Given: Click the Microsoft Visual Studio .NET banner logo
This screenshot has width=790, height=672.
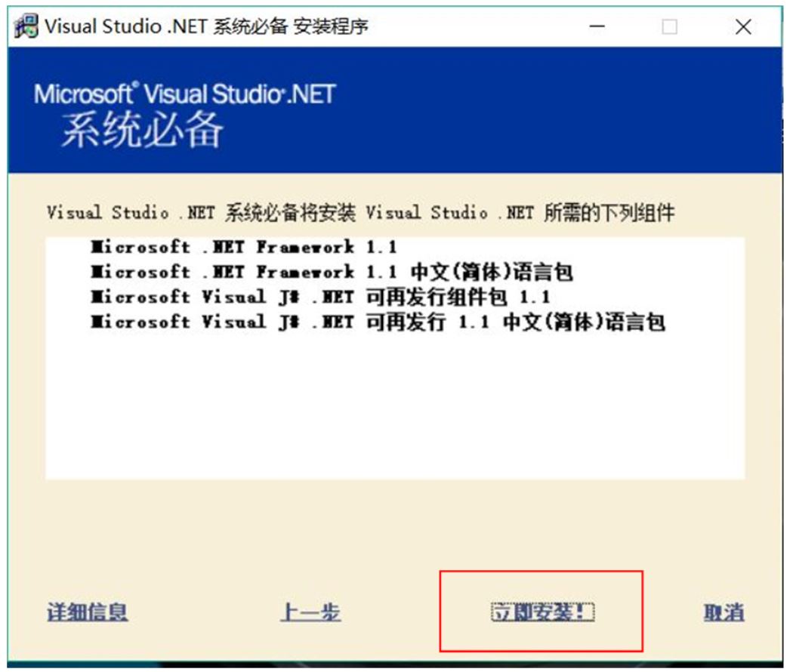Looking at the screenshot, I should [x=185, y=94].
